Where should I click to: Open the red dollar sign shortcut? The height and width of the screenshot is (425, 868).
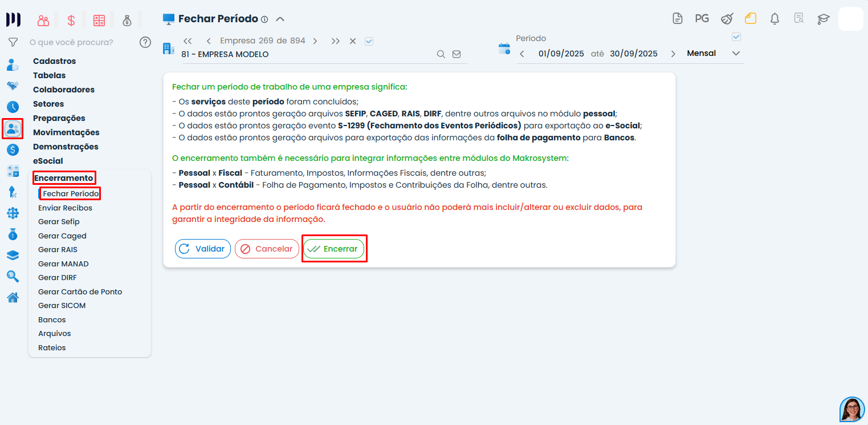(71, 21)
